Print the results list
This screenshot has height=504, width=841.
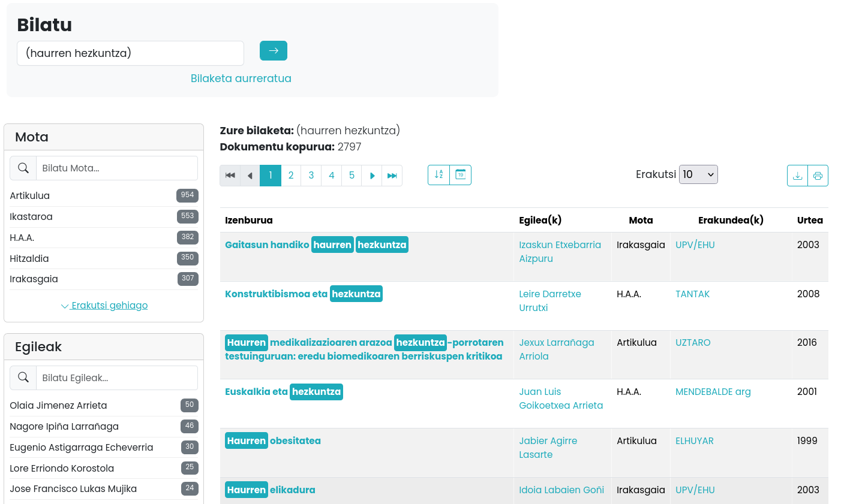(818, 176)
